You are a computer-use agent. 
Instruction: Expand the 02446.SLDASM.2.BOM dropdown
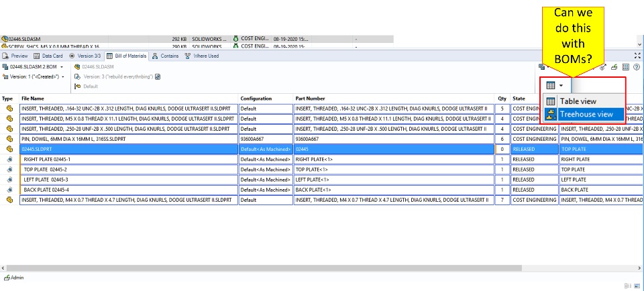coord(62,66)
